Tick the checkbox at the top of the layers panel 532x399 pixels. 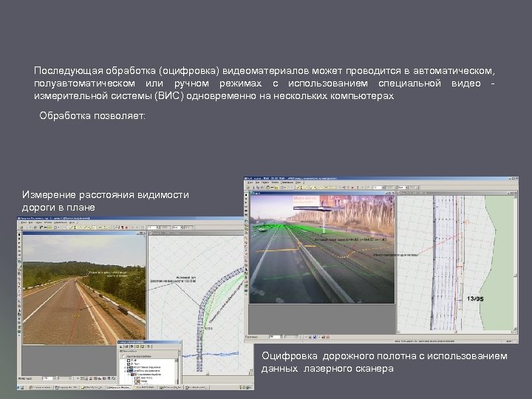tap(123, 356)
